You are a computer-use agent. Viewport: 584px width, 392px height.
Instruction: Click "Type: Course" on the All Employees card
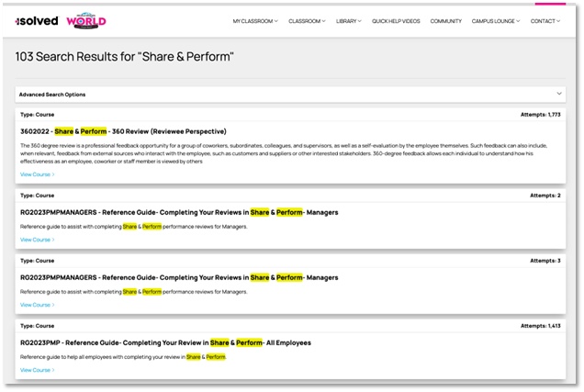pyautogui.click(x=38, y=326)
